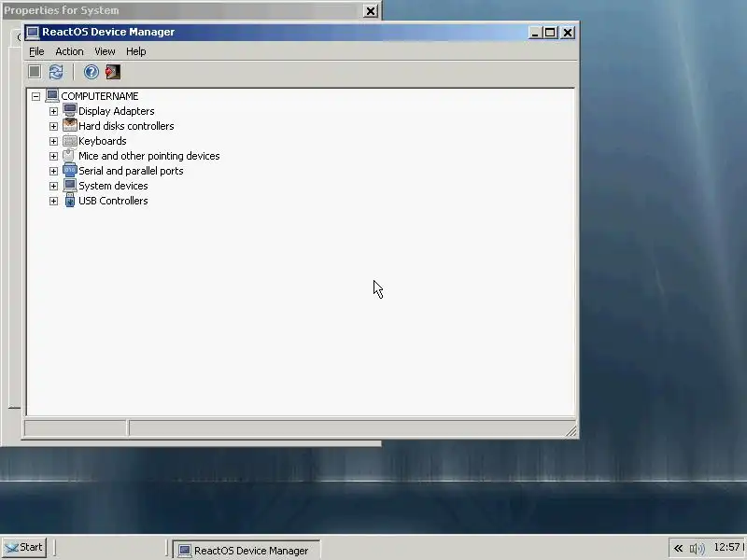Refresh the device list via toolbar icon
This screenshot has height=560, width=747.
click(x=56, y=72)
